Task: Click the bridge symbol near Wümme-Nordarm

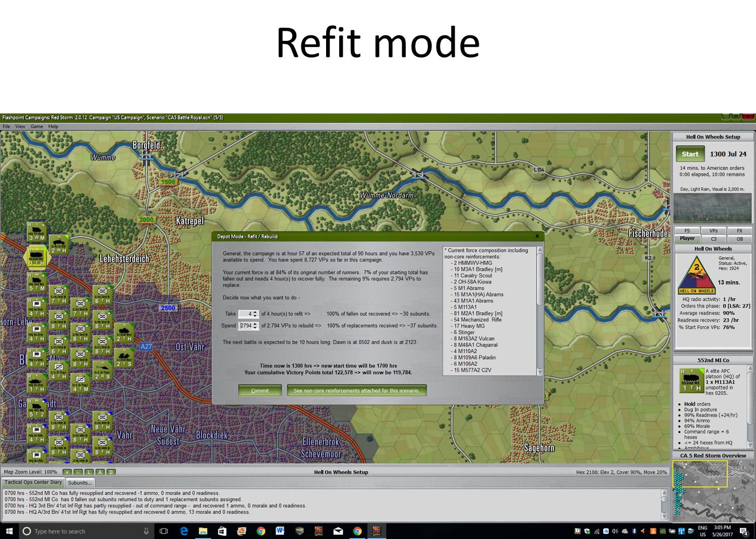Action: (x=418, y=174)
